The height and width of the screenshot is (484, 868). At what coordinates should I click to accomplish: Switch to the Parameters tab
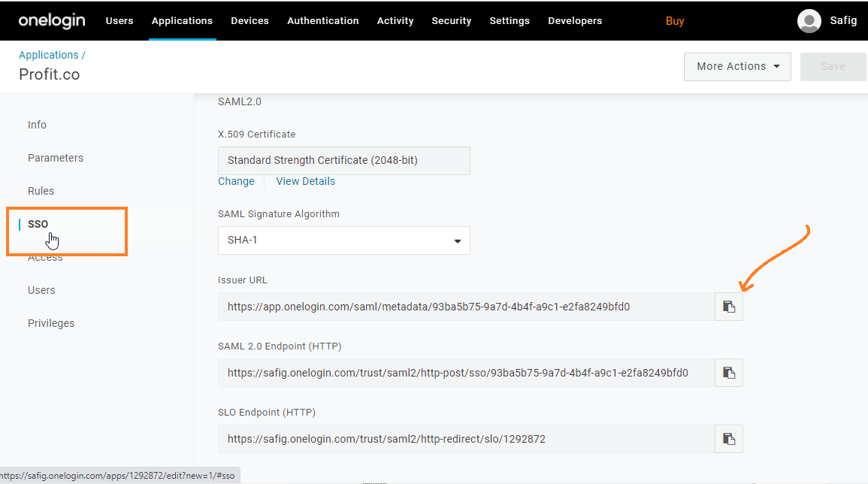click(x=56, y=158)
